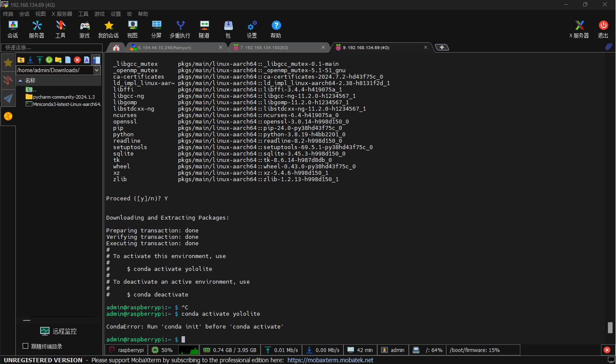
Task: Click the raspberrypi status bar entry
Action: pos(126,350)
